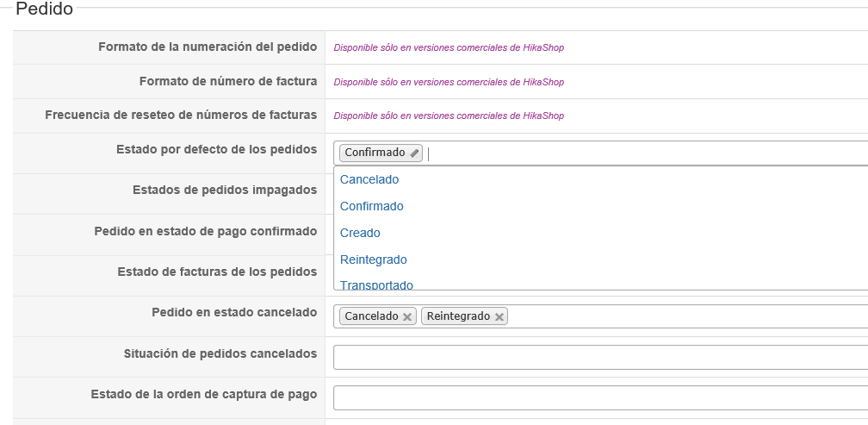Open the Estado de la orden de captura de pago field
The height and width of the screenshot is (425, 868).
tap(601, 398)
